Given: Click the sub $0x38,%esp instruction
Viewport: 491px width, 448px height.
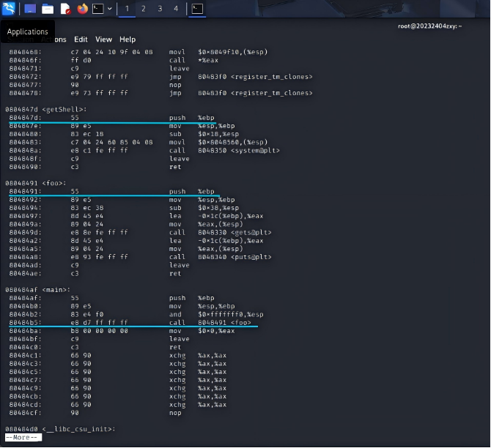Looking at the screenshot, I should [x=204, y=208].
